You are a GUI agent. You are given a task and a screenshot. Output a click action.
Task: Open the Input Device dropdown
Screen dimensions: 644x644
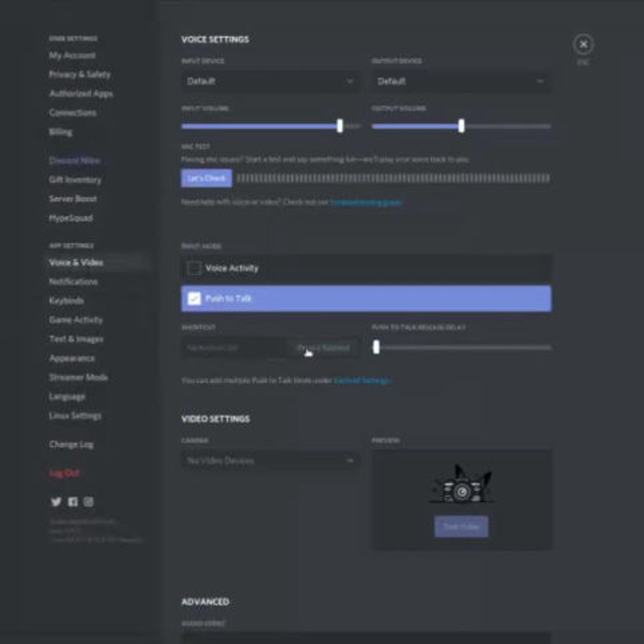[x=270, y=81]
